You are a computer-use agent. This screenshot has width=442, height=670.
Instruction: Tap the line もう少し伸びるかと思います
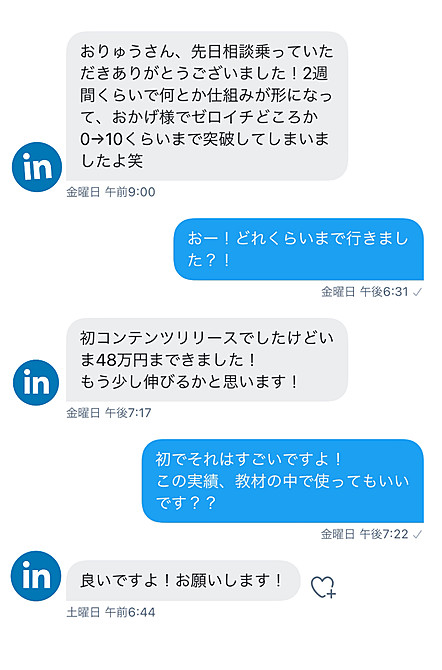point(189,381)
